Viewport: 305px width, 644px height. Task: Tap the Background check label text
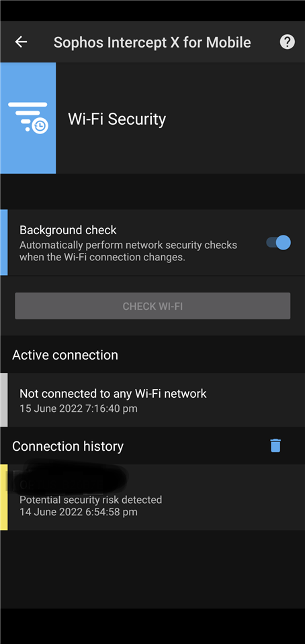(69, 230)
